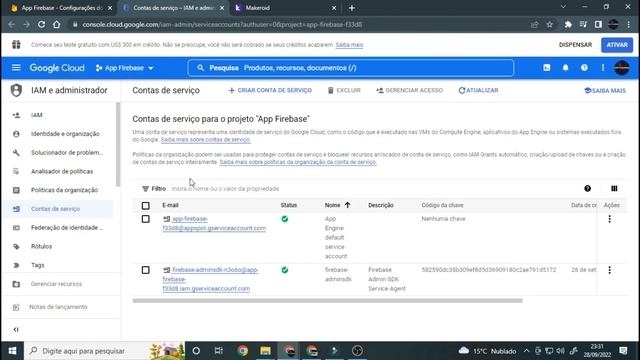Check the firebase-adminsdk account row
Image resolution: width=640 pixels, height=360 pixels.
click(145, 270)
